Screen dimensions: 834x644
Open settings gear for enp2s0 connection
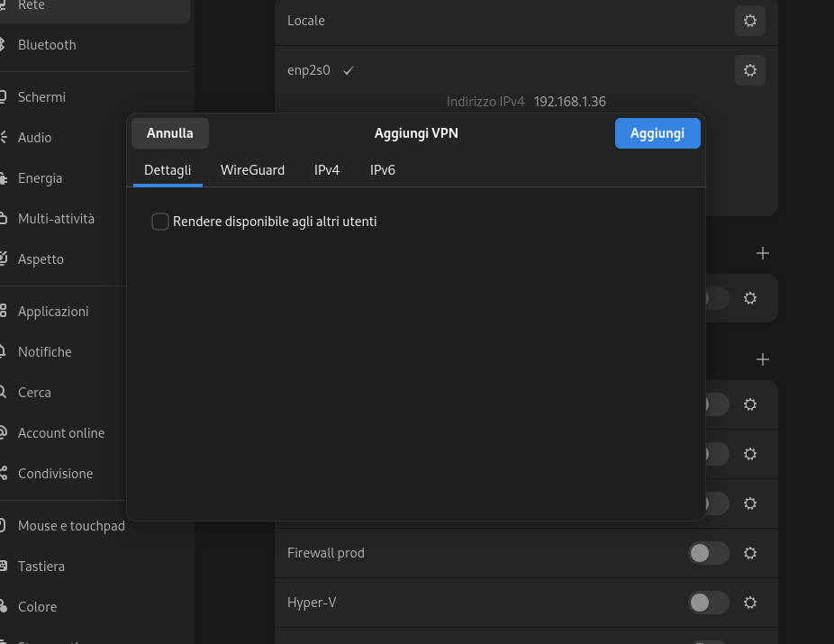coord(749,70)
